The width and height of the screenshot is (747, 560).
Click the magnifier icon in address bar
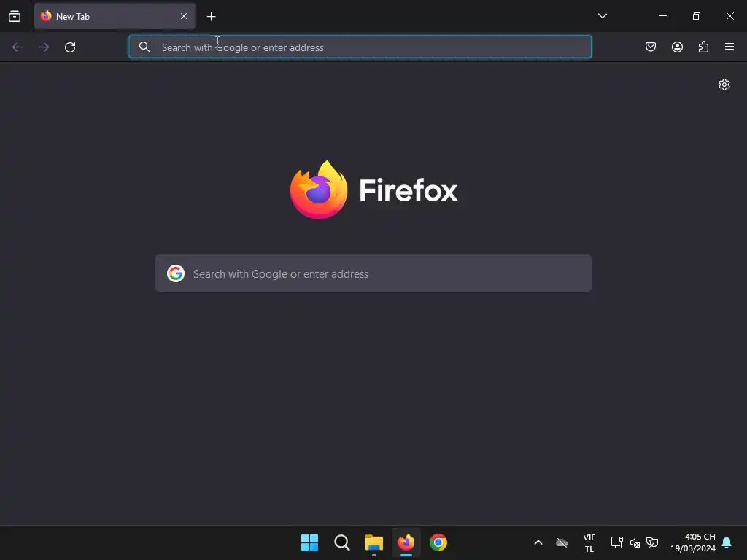point(144,47)
